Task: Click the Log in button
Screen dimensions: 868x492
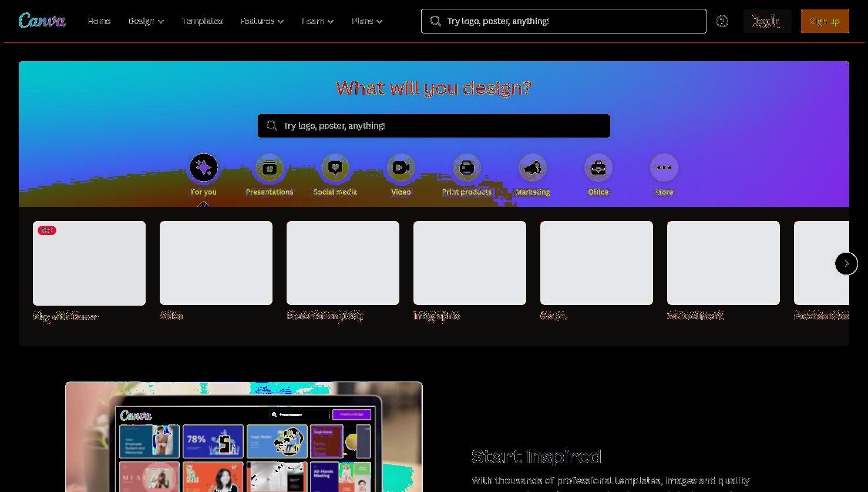Action: [767, 21]
